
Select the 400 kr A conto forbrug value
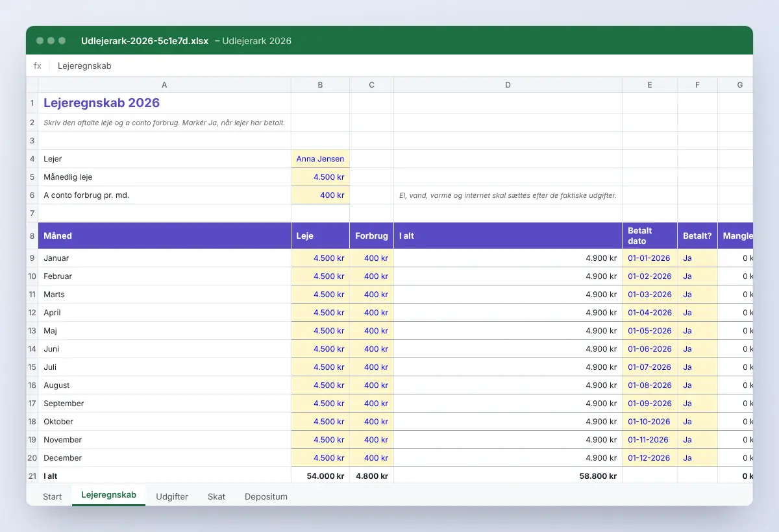coord(320,195)
